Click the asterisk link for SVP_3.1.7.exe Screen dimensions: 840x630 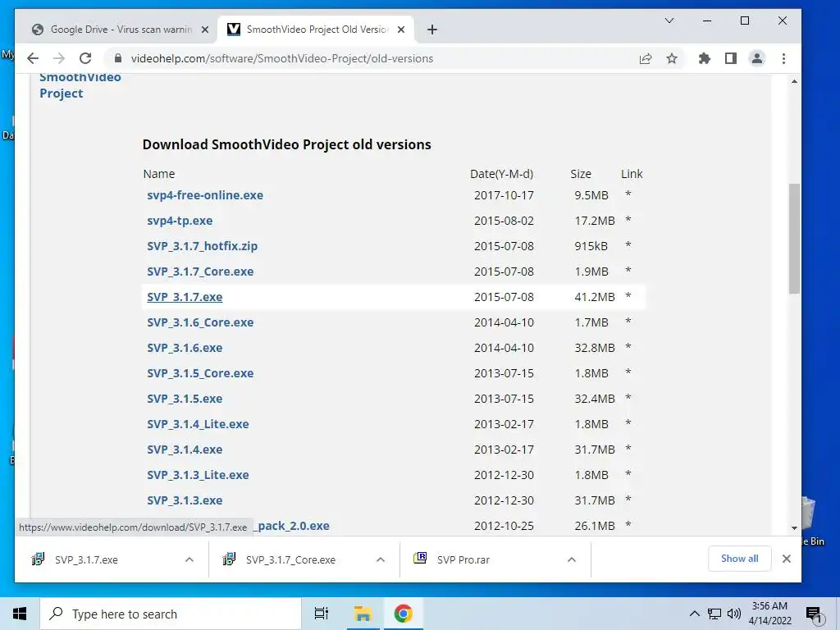tap(628, 296)
